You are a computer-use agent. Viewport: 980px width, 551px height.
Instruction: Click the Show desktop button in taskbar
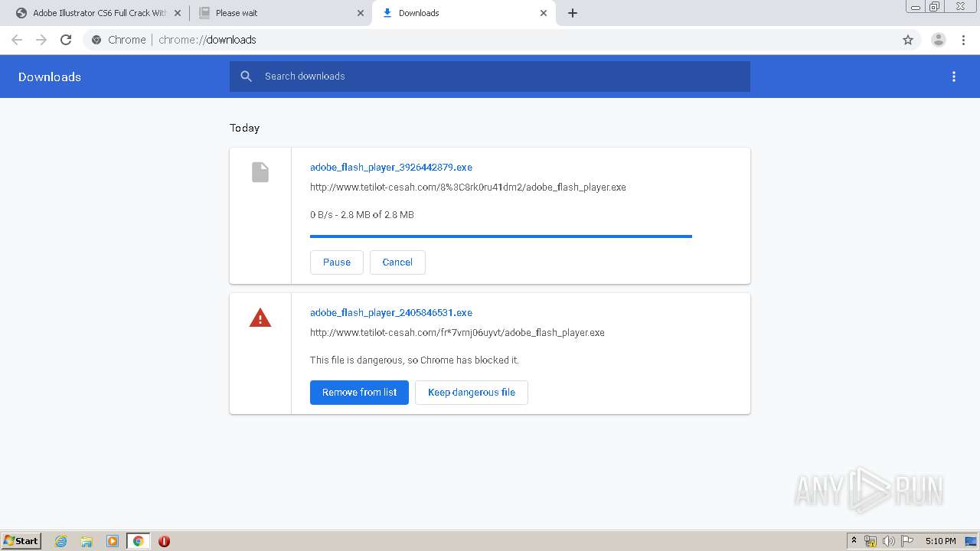pos(971,541)
